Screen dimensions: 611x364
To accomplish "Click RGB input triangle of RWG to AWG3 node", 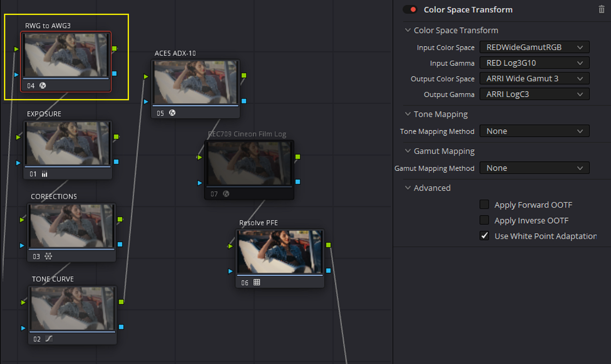I will pos(17,49).
